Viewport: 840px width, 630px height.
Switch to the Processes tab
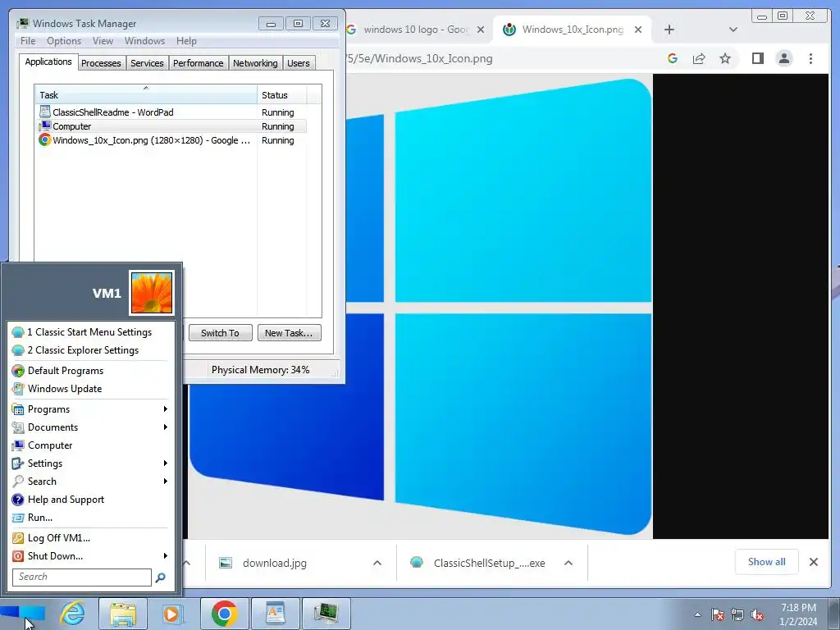(101, 63)
